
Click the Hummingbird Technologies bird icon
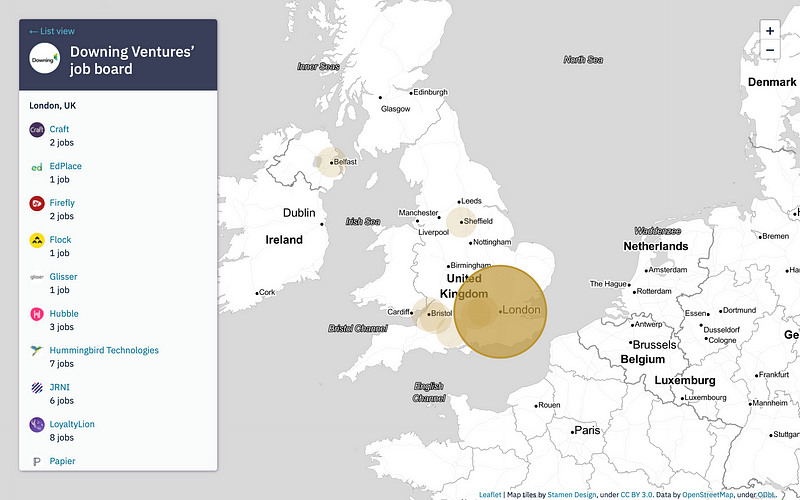pyautogui.click(x=36, y=351)
